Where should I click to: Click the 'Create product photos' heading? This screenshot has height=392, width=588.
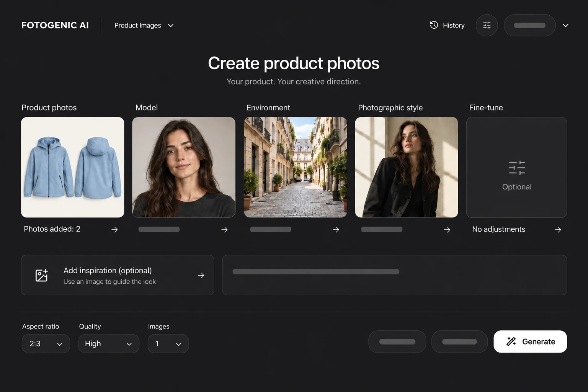tap(294, 63)
